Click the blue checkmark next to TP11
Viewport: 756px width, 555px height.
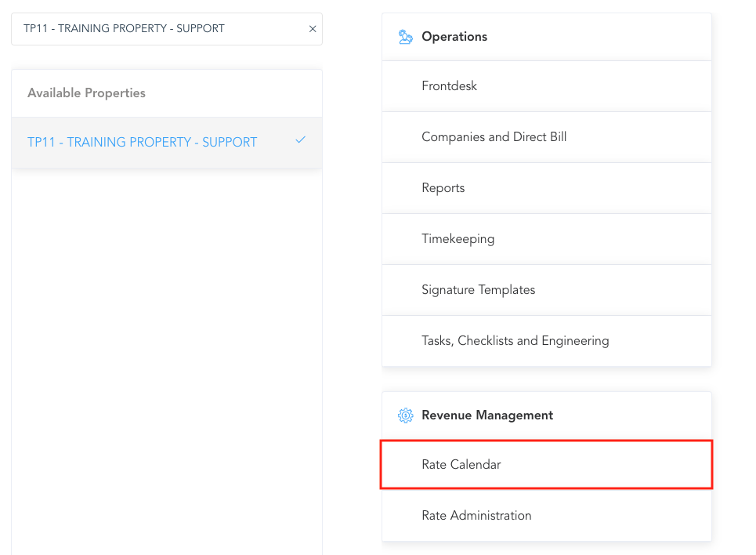300,140
